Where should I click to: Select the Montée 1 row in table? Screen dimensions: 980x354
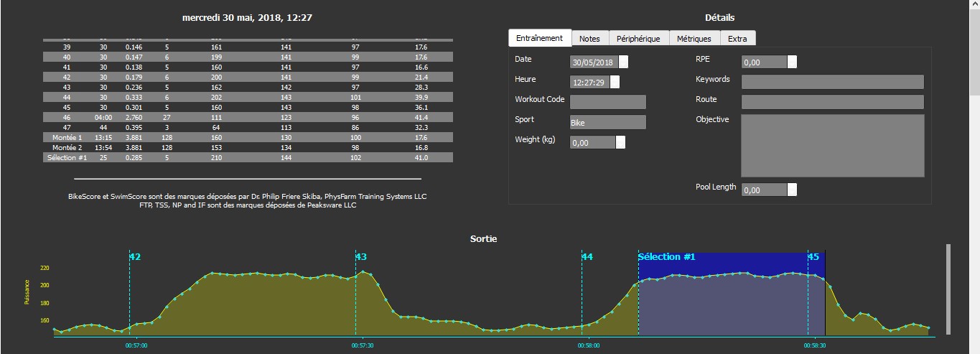click(x=248, y=136)
